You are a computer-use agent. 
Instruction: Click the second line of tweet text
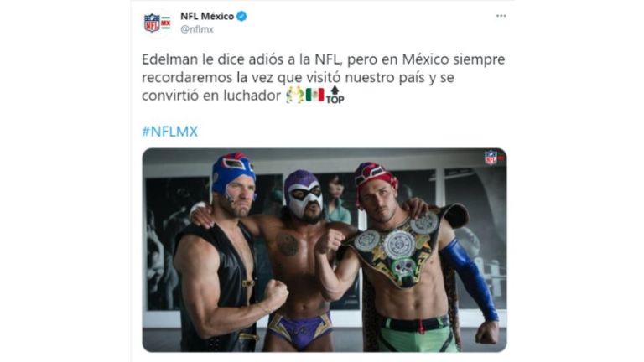[x=298, y=78]
